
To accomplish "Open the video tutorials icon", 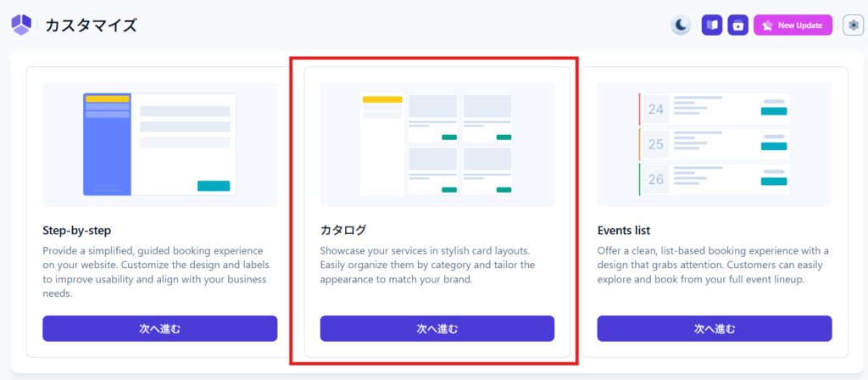I will pyautogui.click(x=738, y=25).
